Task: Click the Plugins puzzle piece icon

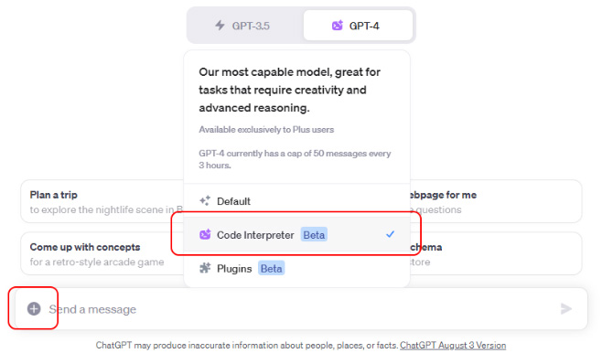Action: (205, 268)
